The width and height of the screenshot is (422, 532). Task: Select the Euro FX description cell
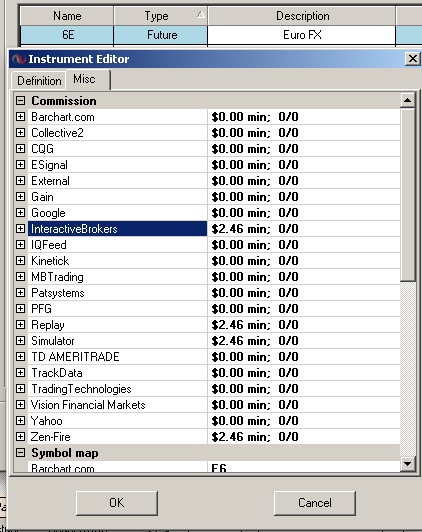pos(302,35)
